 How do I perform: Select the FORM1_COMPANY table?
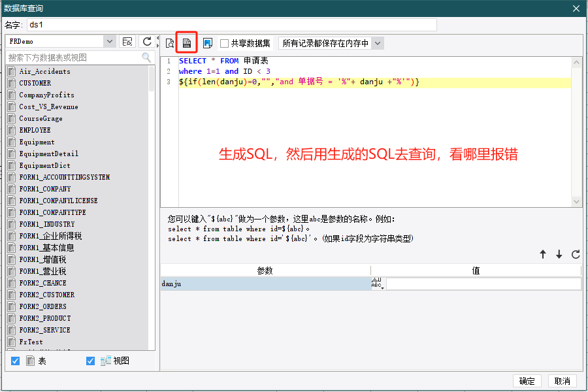45,189
